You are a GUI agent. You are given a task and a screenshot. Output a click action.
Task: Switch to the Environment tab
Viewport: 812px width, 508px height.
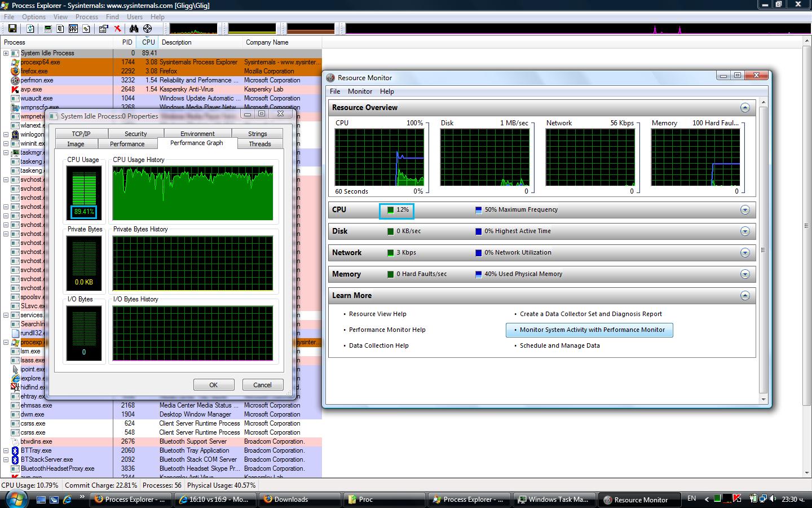(x=197, y=134)
